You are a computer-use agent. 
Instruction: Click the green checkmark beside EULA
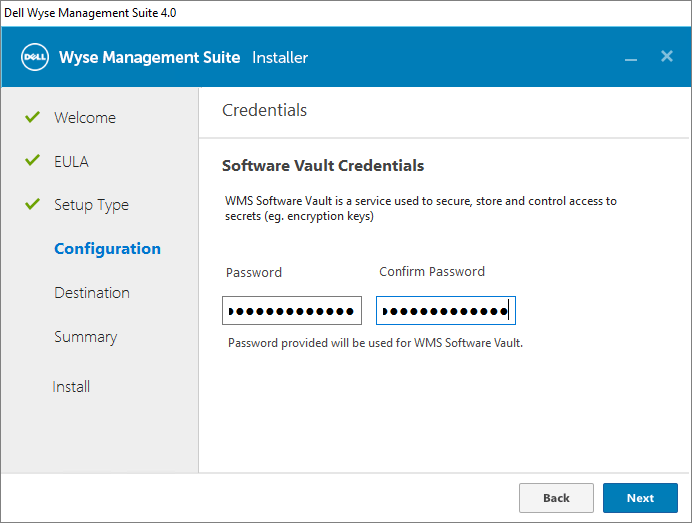click(32, 161)
